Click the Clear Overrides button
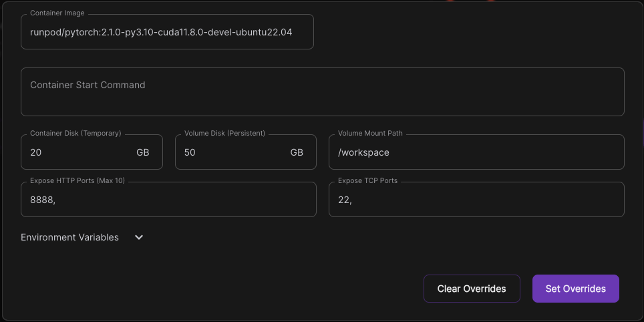Viewport: 644px width, 322px height. (472, 289)
